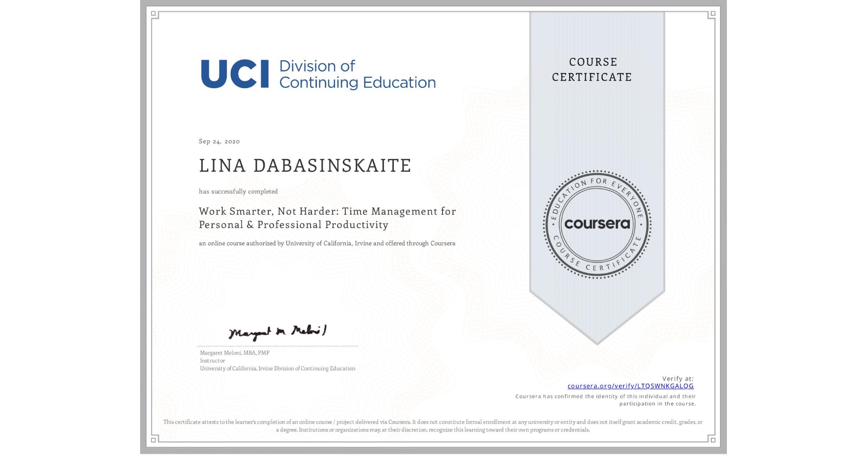868x455 pixels.
Task: Click the 'has successfully completed' line
Action: click(x=238, y=191)
